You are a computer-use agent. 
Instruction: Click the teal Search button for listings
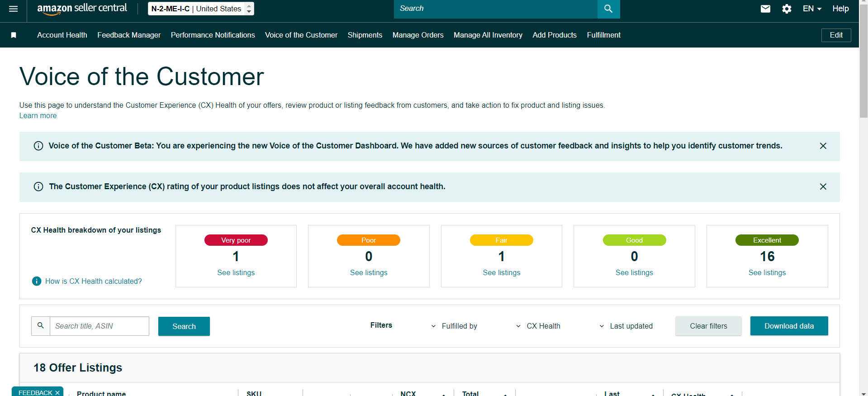pos(184,326)
